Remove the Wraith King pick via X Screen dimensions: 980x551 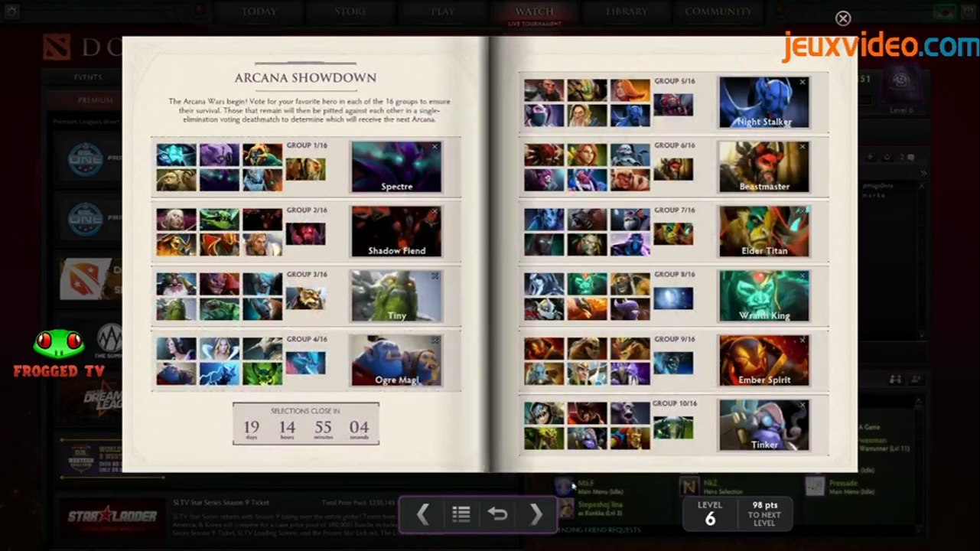click(803, 275)
